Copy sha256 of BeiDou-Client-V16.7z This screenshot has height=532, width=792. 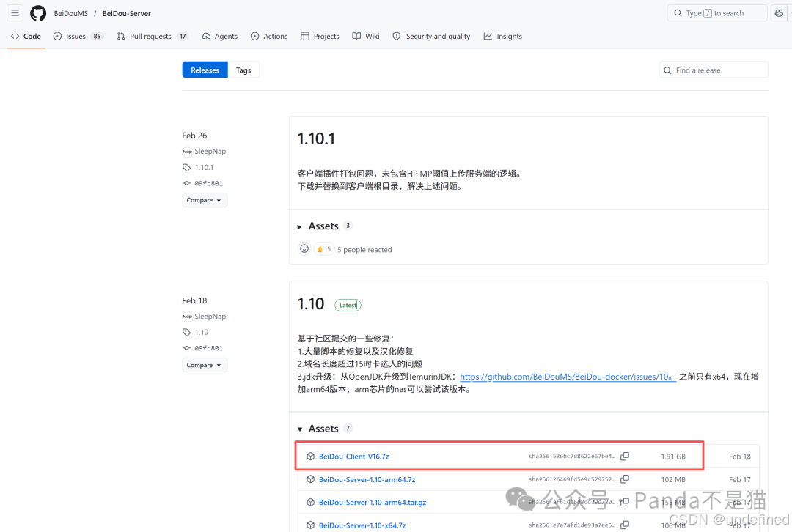625,457
